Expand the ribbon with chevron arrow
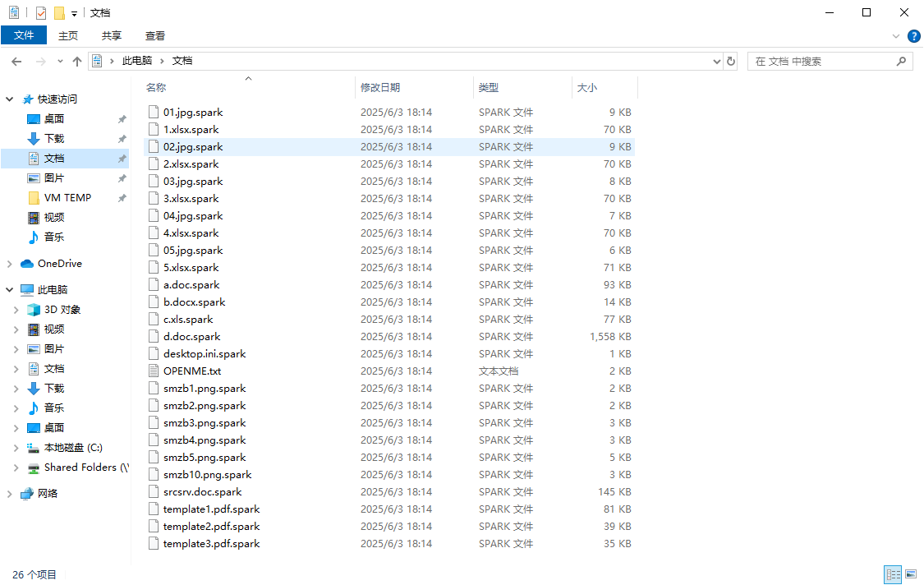Image resolution: width=924 pixels, height=585 pixels. pyautogui.click(x=896, y=36)
